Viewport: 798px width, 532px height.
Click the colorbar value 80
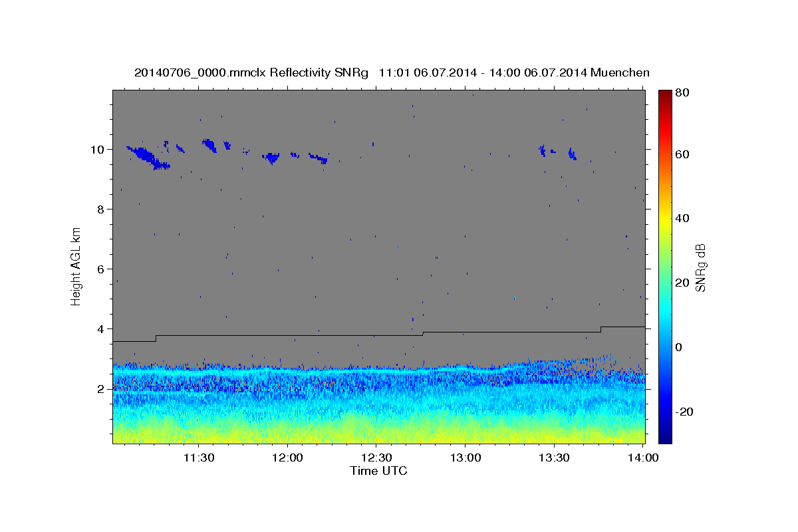point(682,92)
